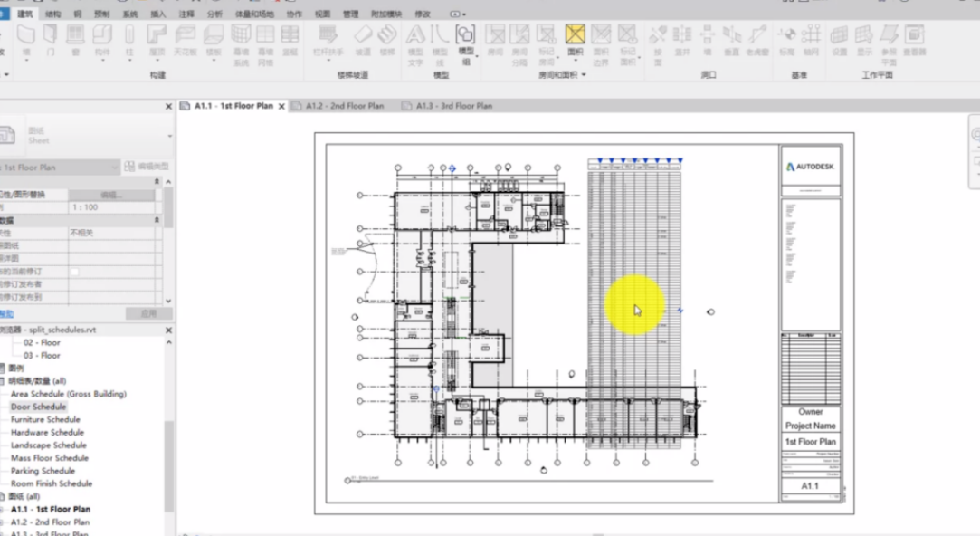Select the Mullion (竖梃) tool
The height and width of the screenshot is (536, 980).
(290, 41)
